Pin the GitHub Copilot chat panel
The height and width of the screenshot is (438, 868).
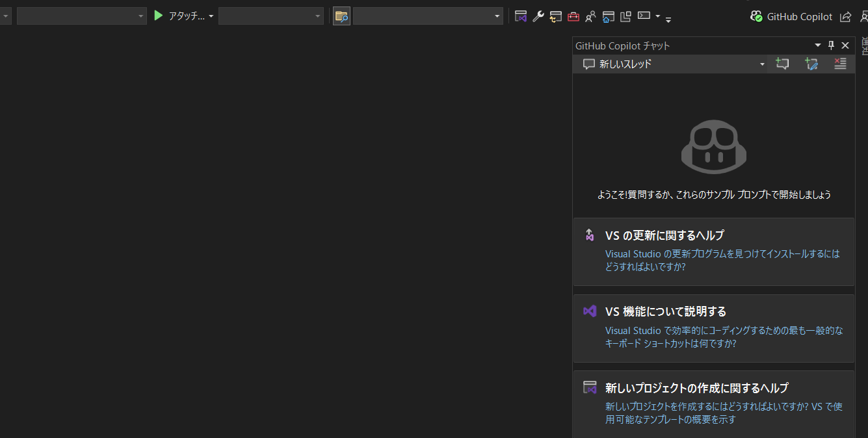tap(830, 45)
